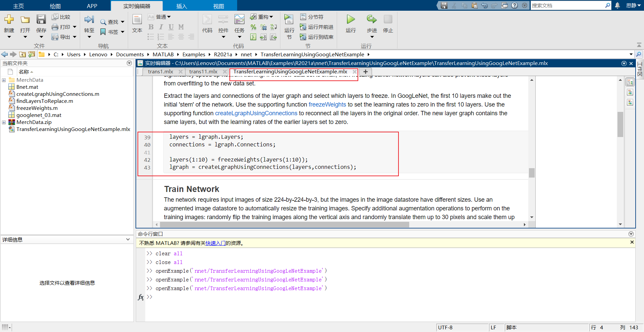The width and height of the screenshot is (644, 332).
Task: Collapse the 详细信息 details panel
Action: tap(128, 239)
